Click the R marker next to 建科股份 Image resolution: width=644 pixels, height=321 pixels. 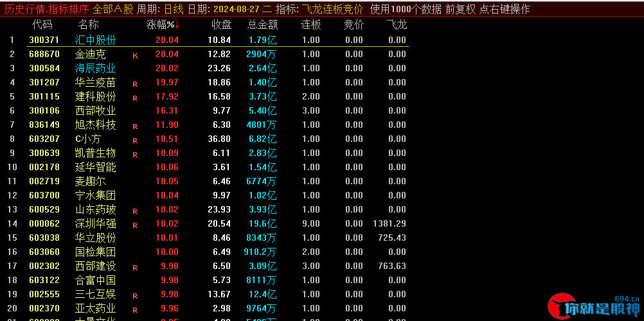(135, 98)
